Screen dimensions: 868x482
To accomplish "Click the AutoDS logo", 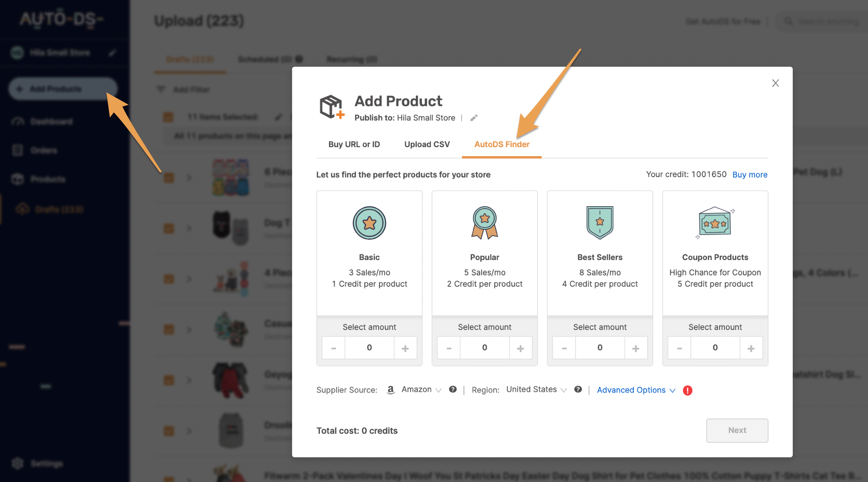I will 61,19.
